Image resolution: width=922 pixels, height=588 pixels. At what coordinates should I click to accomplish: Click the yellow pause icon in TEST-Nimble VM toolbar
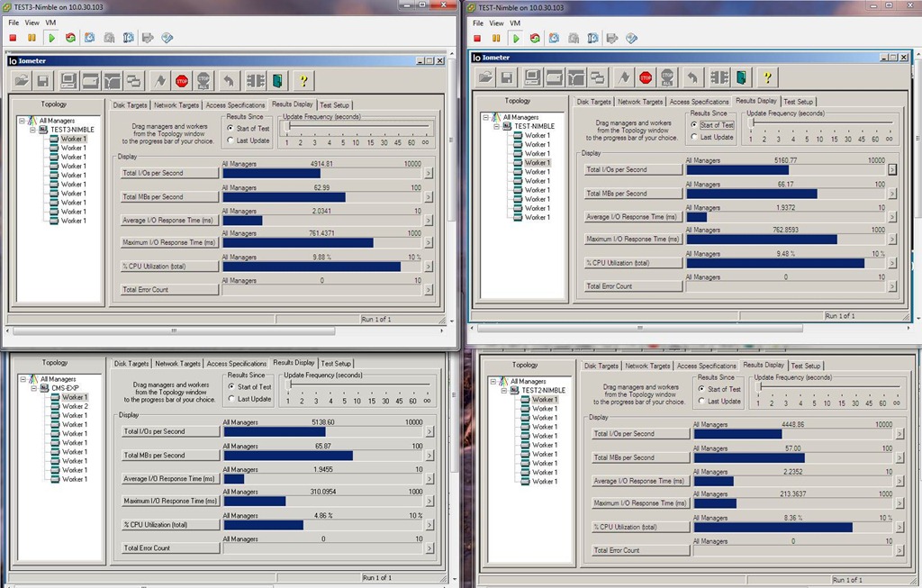tap(496, 38)
